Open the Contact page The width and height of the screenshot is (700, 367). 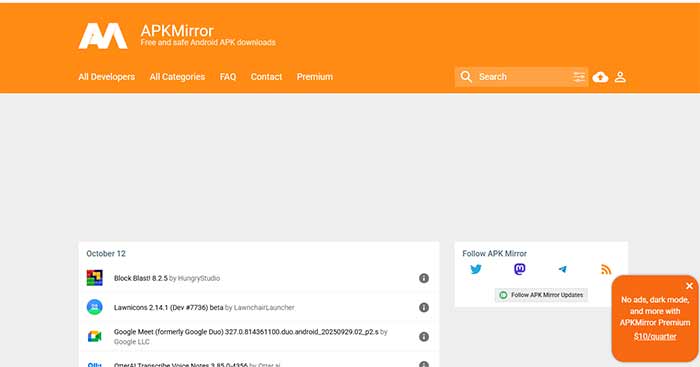click(x=266, y=77)
